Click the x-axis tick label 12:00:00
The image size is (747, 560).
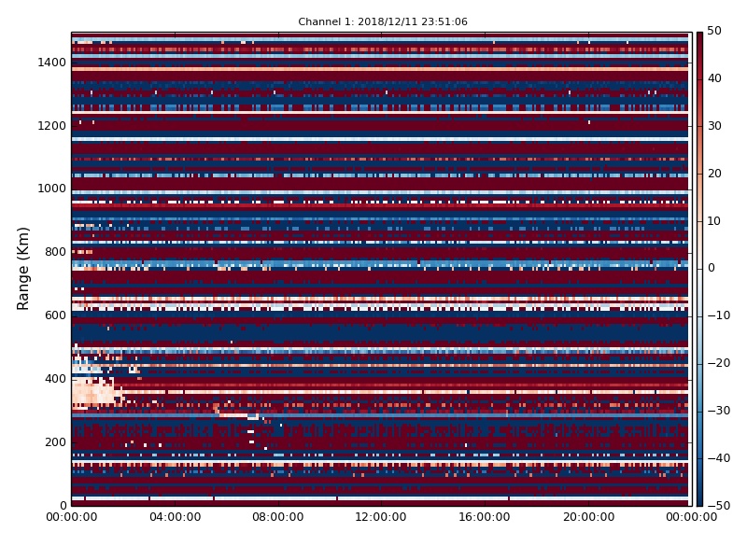coord(381,517)
